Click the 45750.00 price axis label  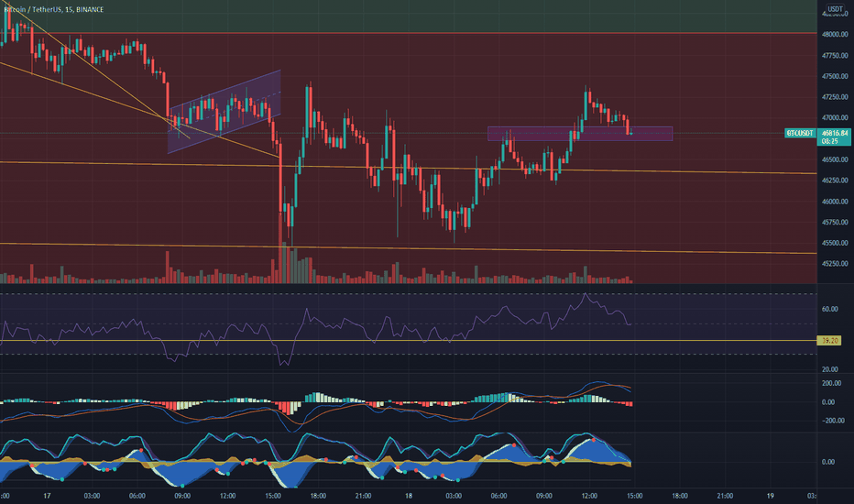coord(835,223)
